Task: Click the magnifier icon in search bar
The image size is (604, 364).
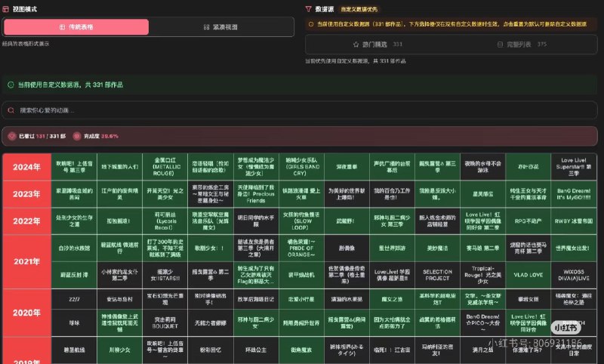Action: tap(10, 110)
